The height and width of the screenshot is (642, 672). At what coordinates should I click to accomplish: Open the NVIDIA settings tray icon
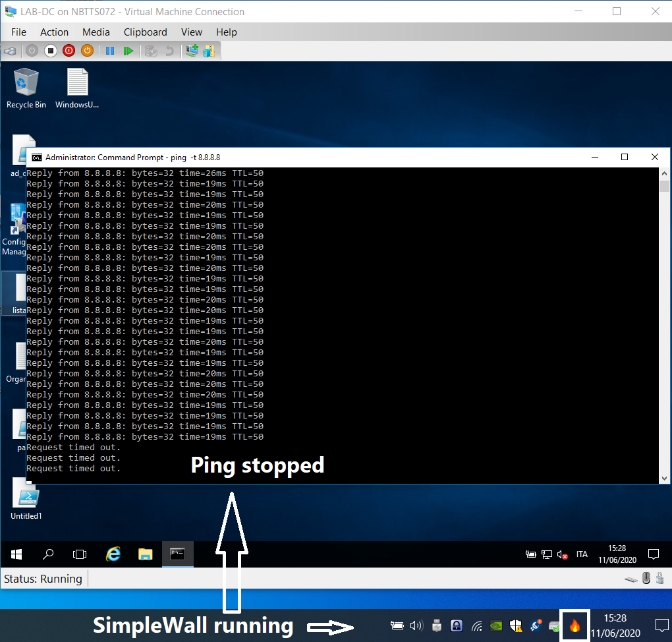495,626
